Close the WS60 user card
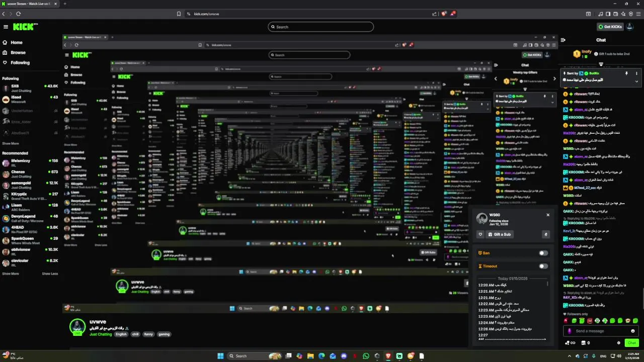Image resolution: width=644 pixels, height=362 pixels. [x=548, y=215]
